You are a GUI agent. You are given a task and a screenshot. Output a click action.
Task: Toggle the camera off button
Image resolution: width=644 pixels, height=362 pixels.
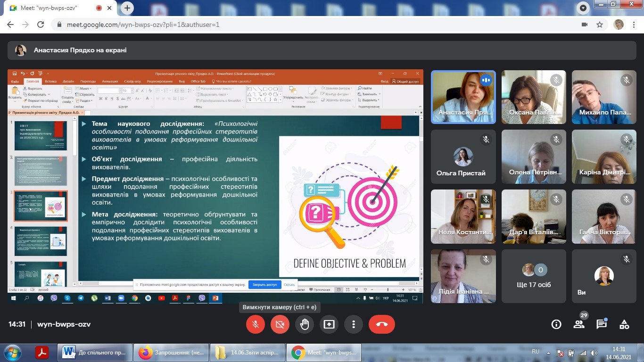pyautogui.click(x=280, y=324)
